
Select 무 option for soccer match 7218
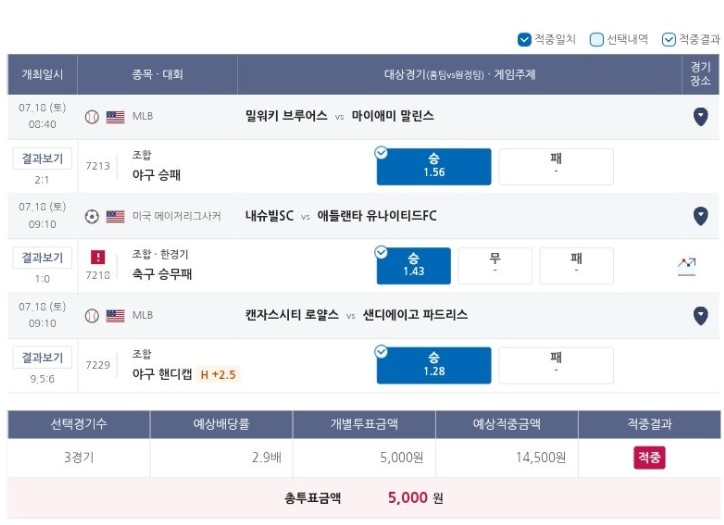tap(495, 266)
